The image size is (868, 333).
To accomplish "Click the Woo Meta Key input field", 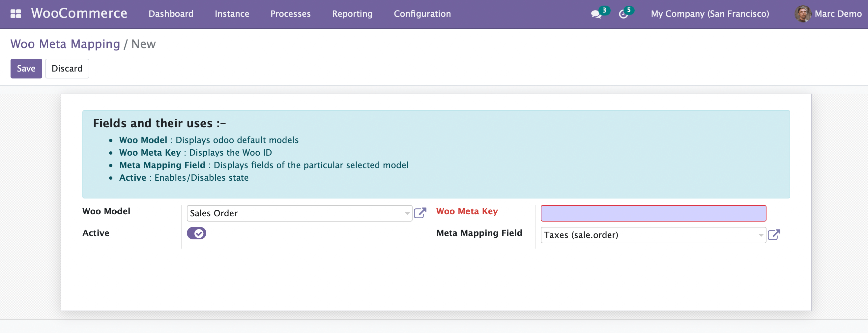I will (653, 213).
